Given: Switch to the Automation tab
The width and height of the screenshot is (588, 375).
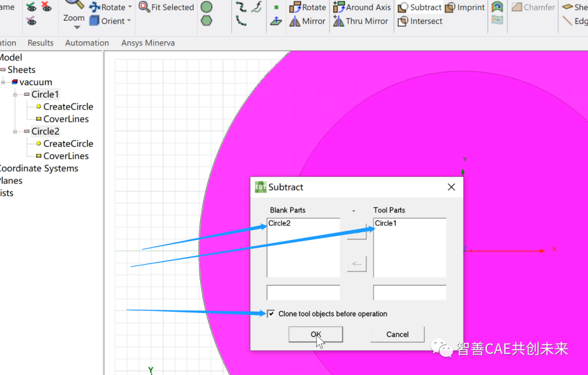Looking at the screenshot, I should [87, 42].
